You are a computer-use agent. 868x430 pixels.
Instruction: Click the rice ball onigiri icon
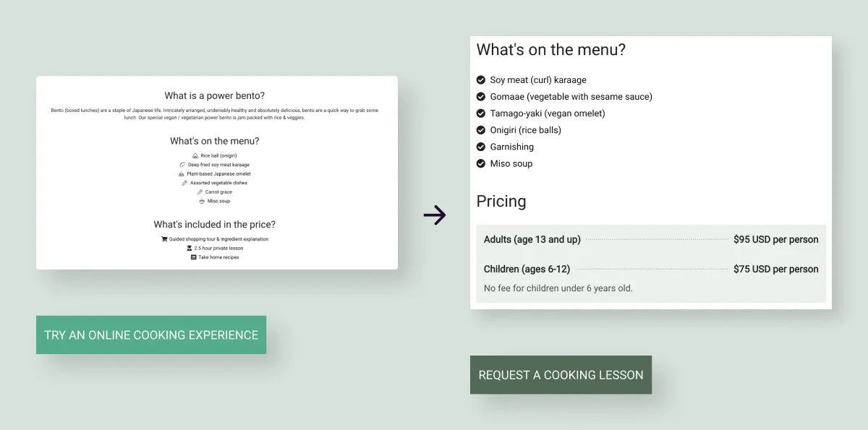195,156
